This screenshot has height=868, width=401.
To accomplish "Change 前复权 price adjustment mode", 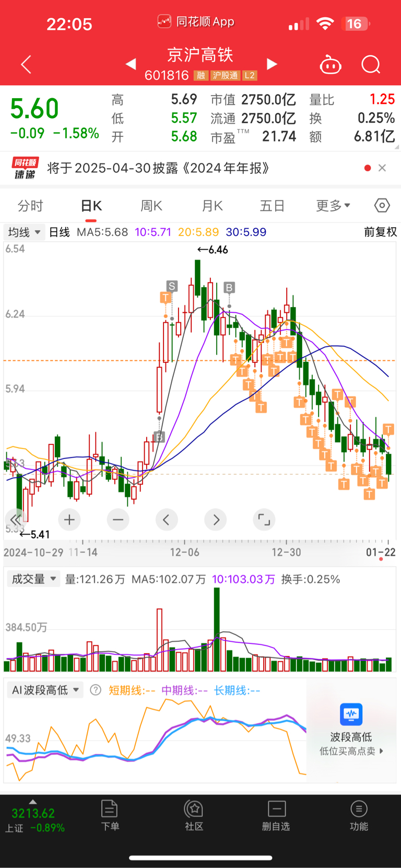I will [x=380, y=232].
